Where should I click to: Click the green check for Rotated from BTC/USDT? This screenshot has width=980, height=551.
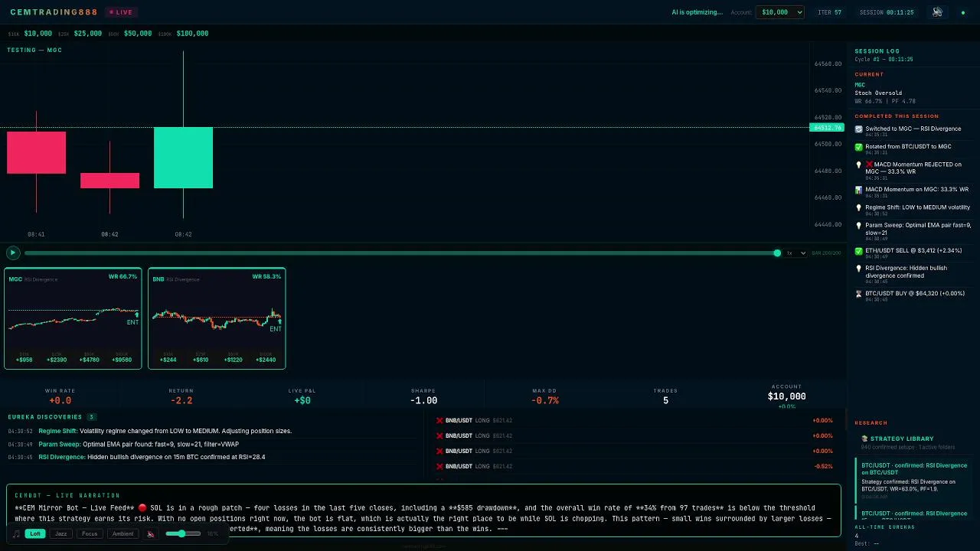[x=858, y=147]
